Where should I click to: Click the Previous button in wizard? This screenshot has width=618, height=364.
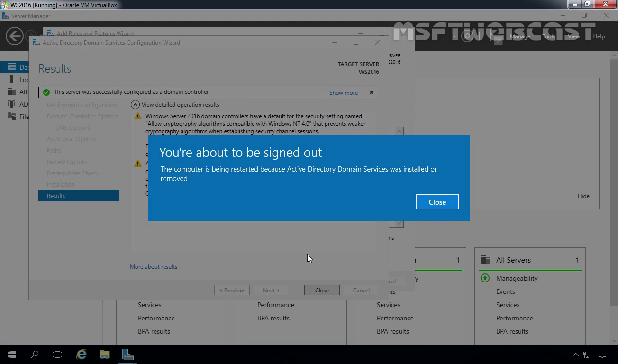[x=232, y=290]
